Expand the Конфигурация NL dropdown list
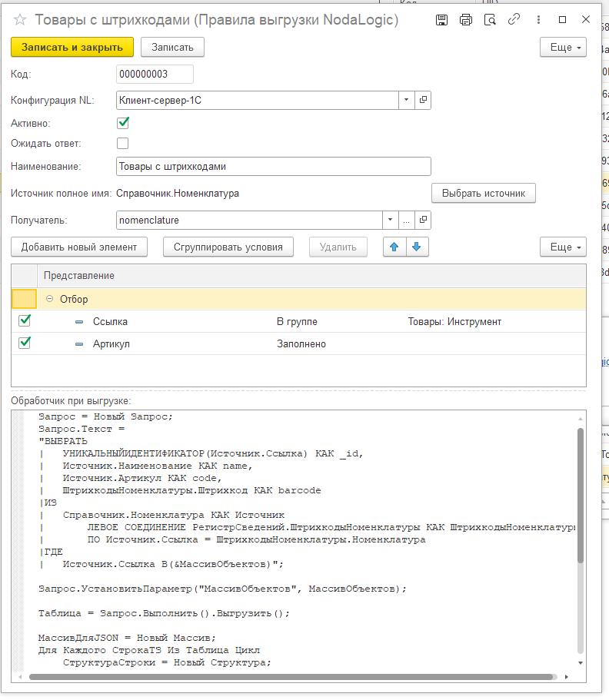This screenshot has height=700, width=609. (x=407, y=100)
